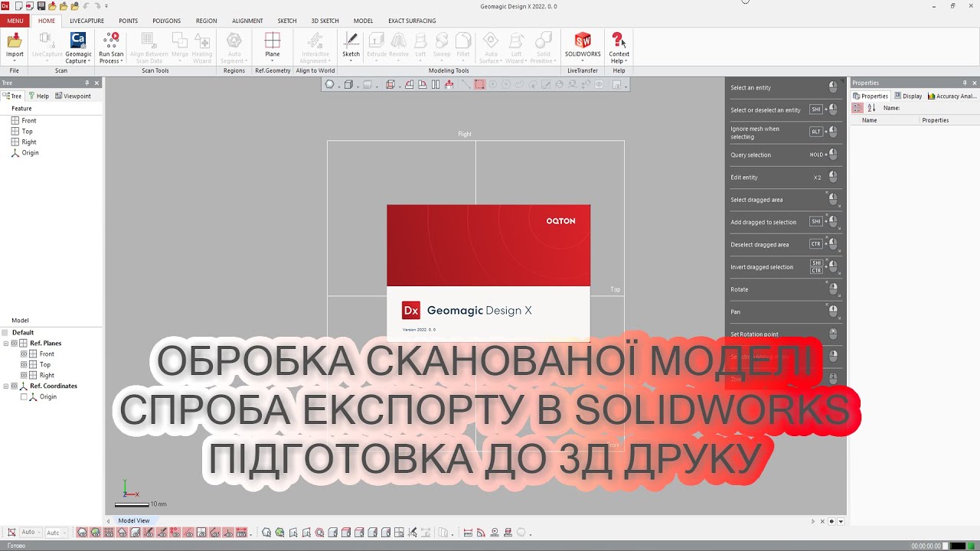Image resolution: width=980 pixels, height=551 pixels.
Task: Open the Display tab in Properties panel
Action: pyautogui.click(x=908, y=96)
